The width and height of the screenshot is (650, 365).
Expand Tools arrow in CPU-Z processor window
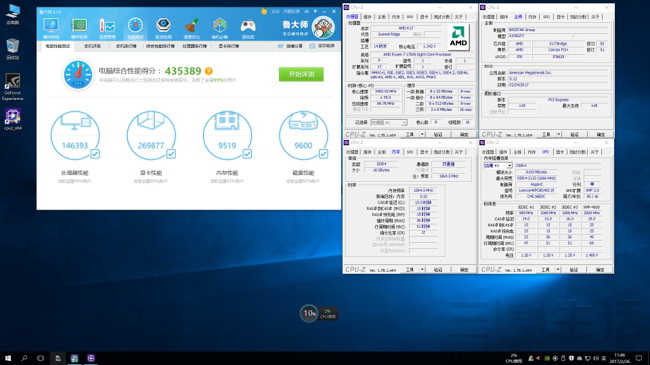click(x=422, y=134)
